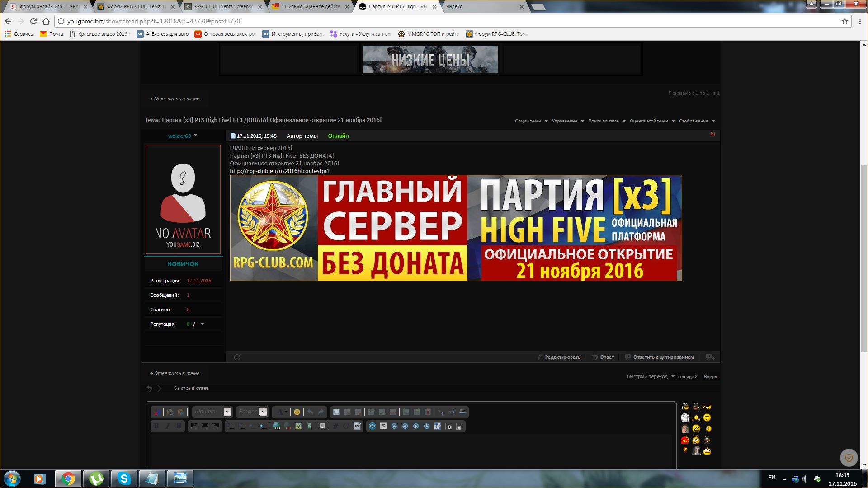Expand the Отображение menu

tap(697, 121)
